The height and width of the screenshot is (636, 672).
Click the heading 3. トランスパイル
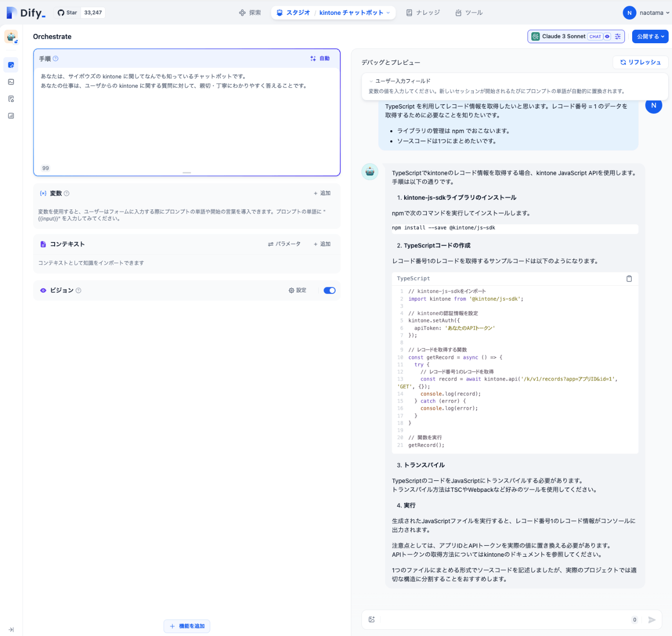pos(420,465)
